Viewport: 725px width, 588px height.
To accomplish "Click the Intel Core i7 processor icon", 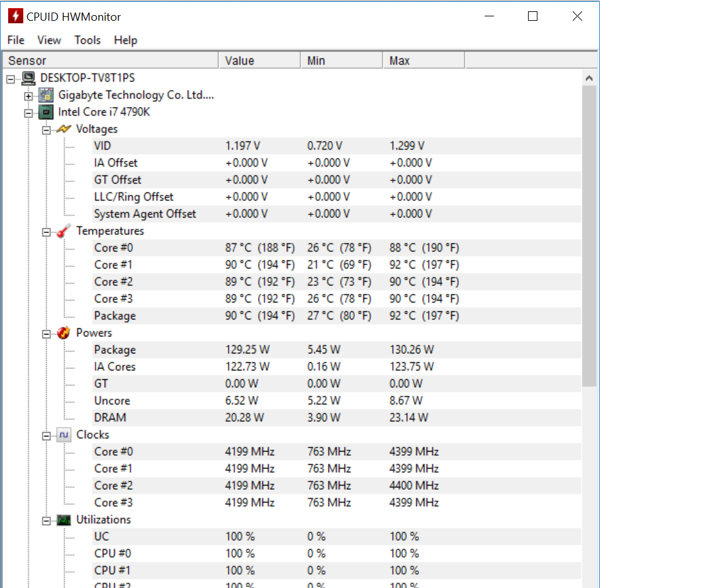I will pyautogui.click(x=46, y=112).
